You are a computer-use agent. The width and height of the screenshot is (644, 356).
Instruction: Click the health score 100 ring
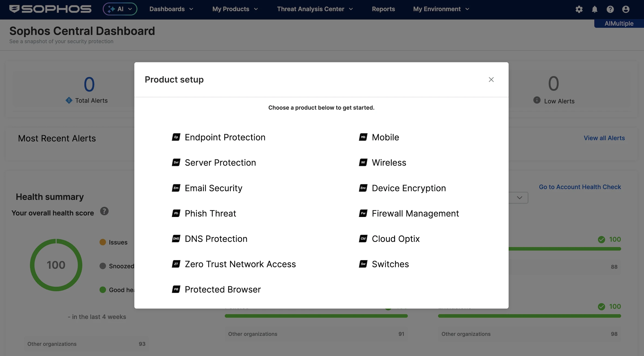56,265
